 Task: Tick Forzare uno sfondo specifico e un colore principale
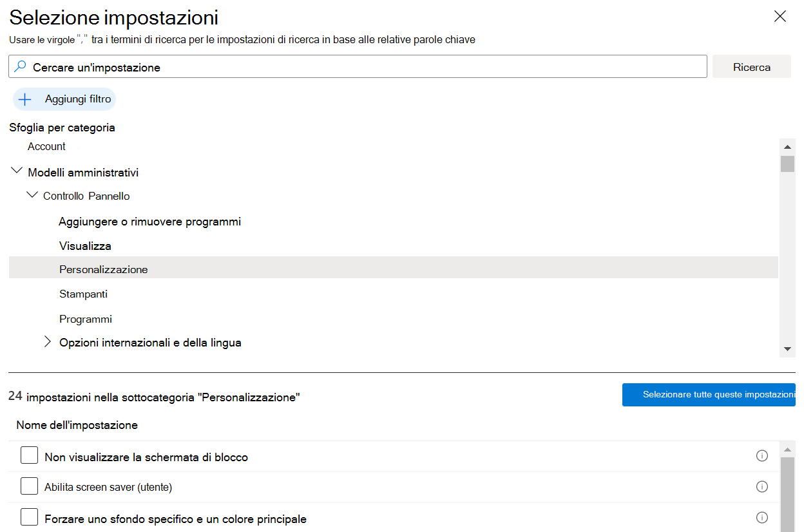pyautogui.click(x=29, y=517)
